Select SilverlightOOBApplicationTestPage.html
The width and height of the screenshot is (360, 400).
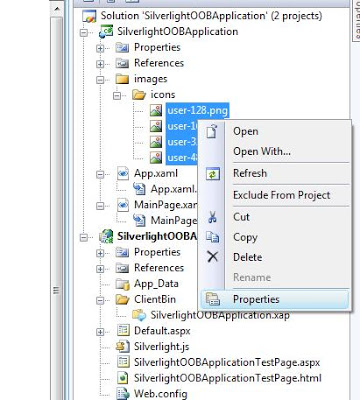228,378
